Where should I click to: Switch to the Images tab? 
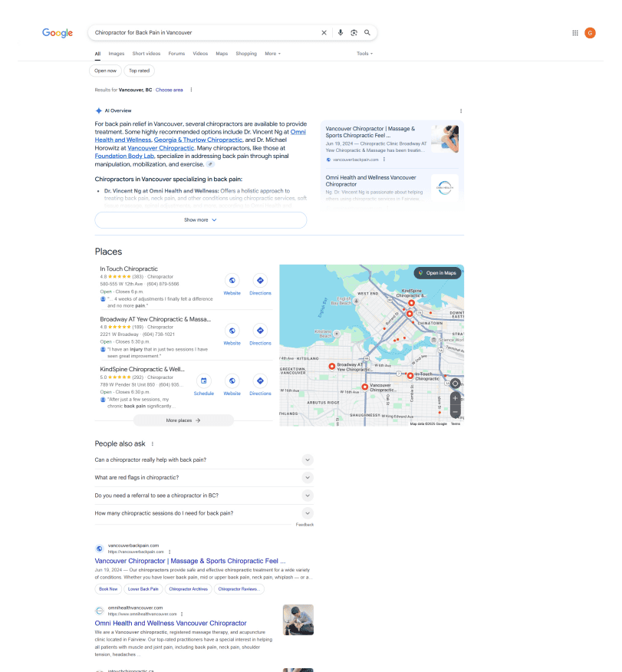point(116,54)
